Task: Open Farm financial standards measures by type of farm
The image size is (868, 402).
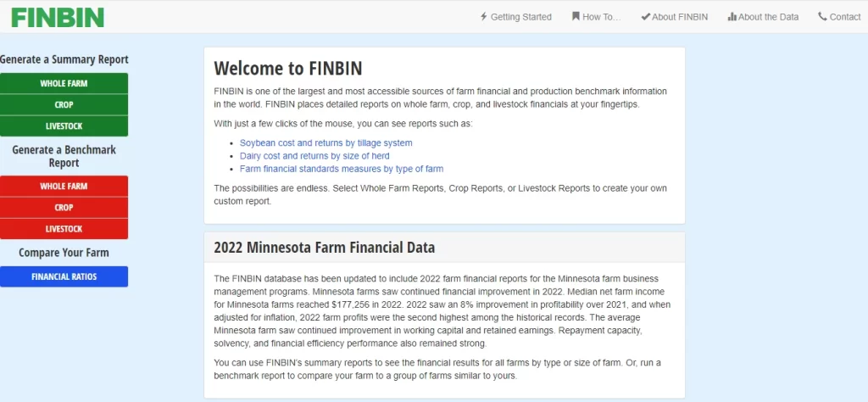Action: (342, 169)
